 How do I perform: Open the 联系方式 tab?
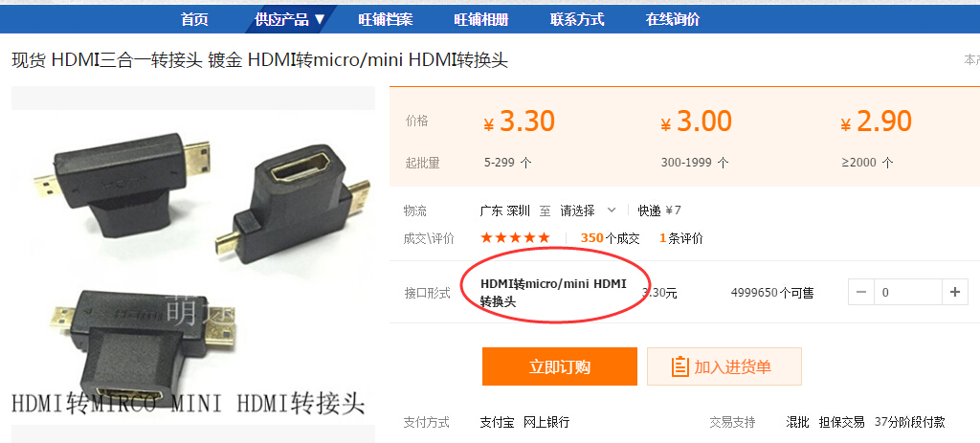pos(577,19)
